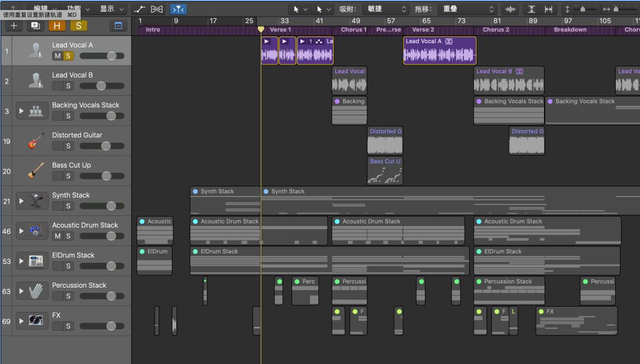Image resolution: width=640 pixels, height=364 pixels.
Task: Click the add new track plus button
Action: click(x=14, y=25)
